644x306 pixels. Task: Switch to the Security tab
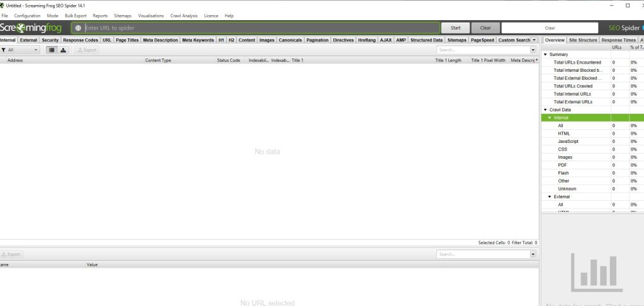pos(50,40)
